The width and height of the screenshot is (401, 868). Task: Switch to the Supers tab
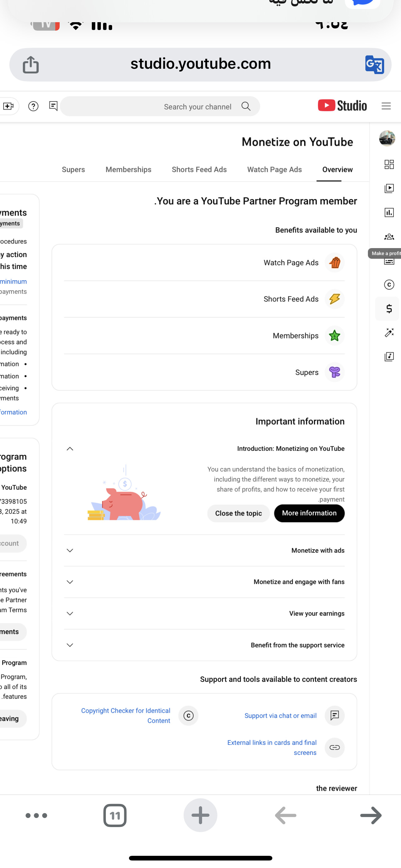[73, 169]
